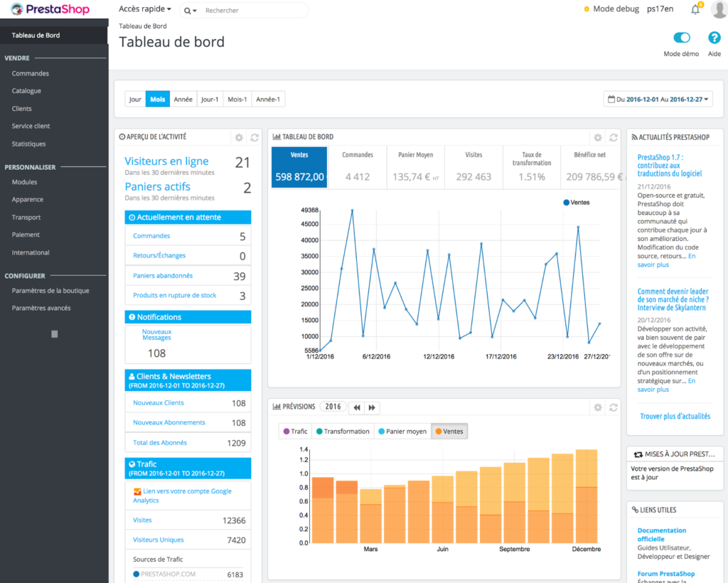Open the Prévisions panel gear settings

tap(597, 407)
